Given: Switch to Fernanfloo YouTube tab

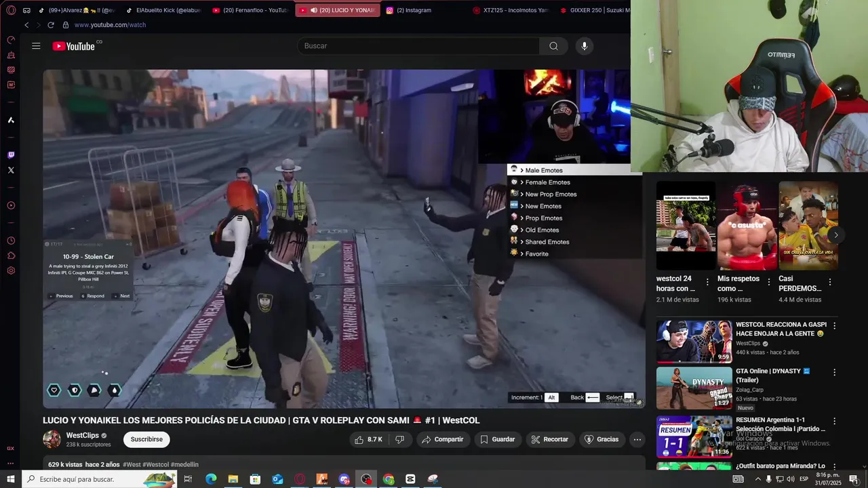Looking at the screenshot, I should [250, 10].
